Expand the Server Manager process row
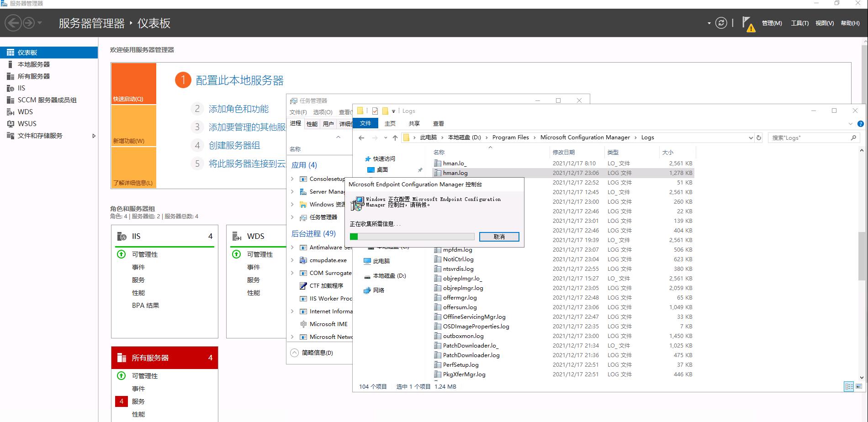Viewport: 868px width, 422px height. 292,191
